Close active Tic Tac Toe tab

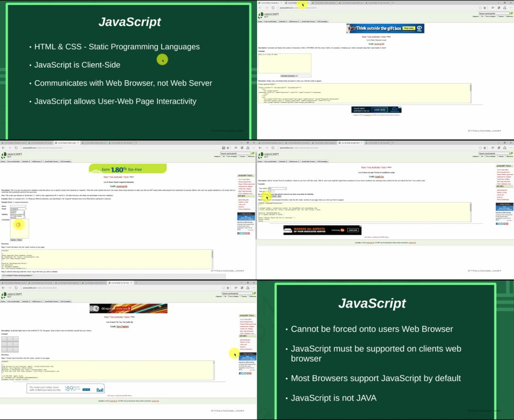pyautogui.click(x=131, y=282)
